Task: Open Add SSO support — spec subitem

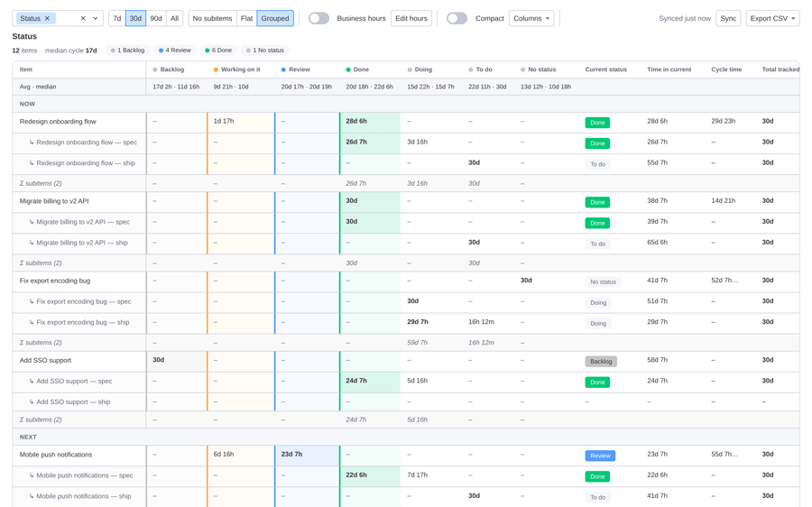Action: click(74, 382)
